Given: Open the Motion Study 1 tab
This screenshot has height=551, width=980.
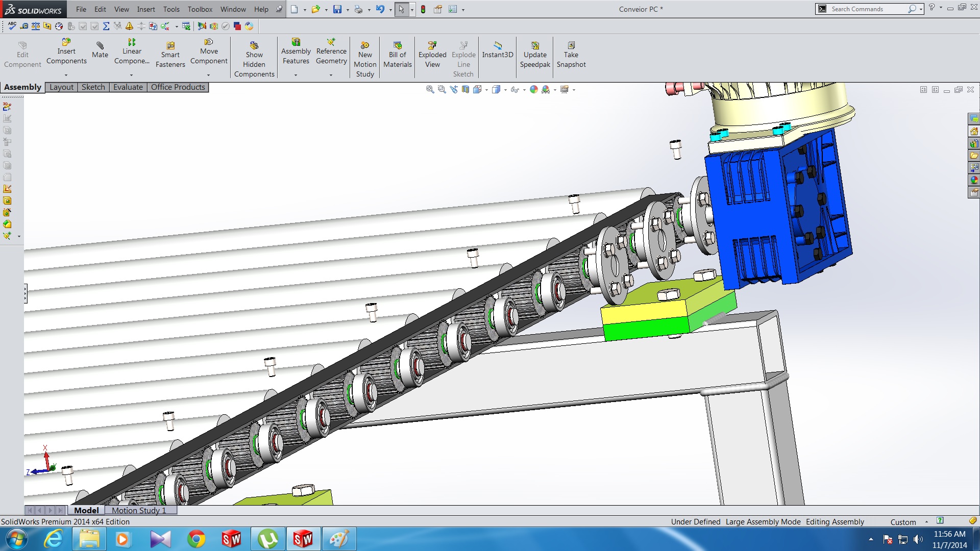Looking at the screenshot, I should point(139,510).
